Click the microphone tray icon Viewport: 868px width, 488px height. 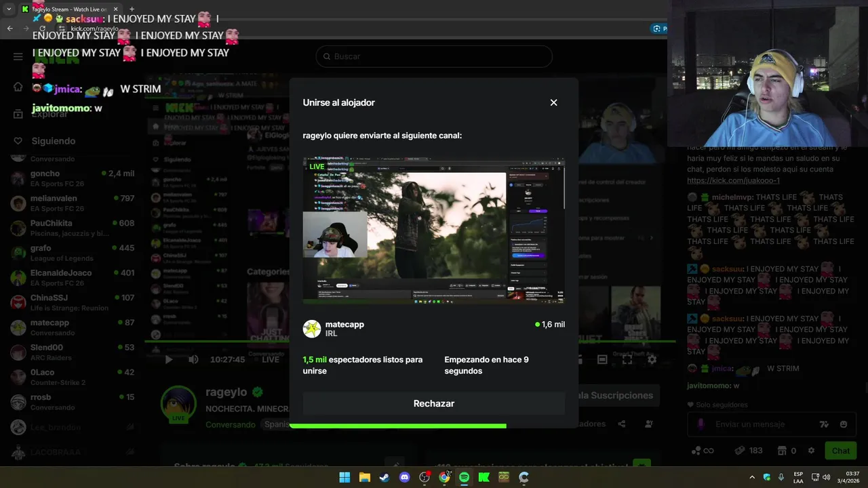(781, 477)
